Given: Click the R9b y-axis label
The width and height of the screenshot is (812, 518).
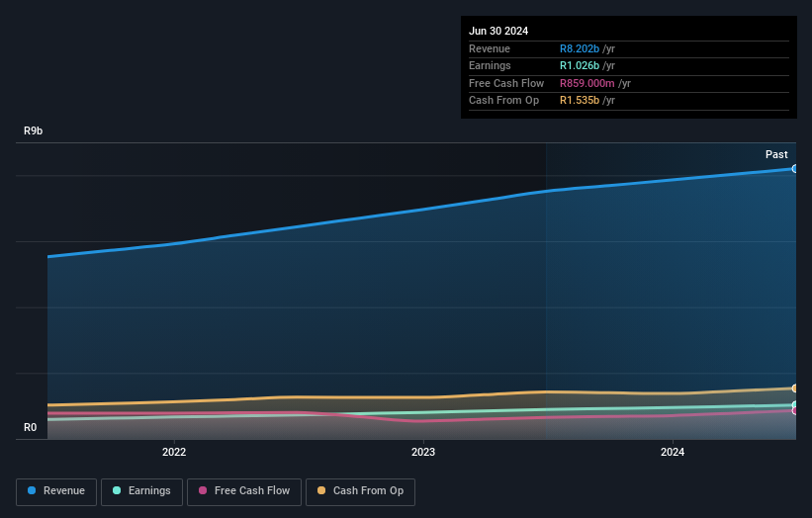Looking at the screenshot, I should [x=34, y=130].
